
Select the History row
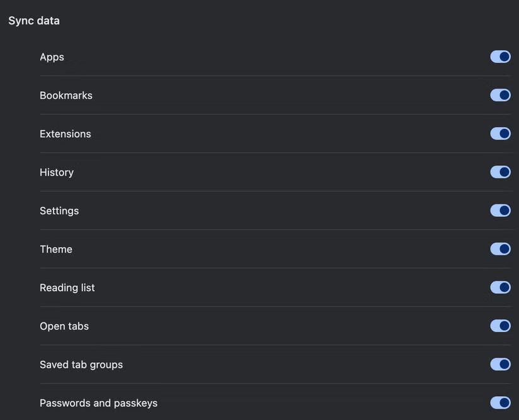point(57,172)
